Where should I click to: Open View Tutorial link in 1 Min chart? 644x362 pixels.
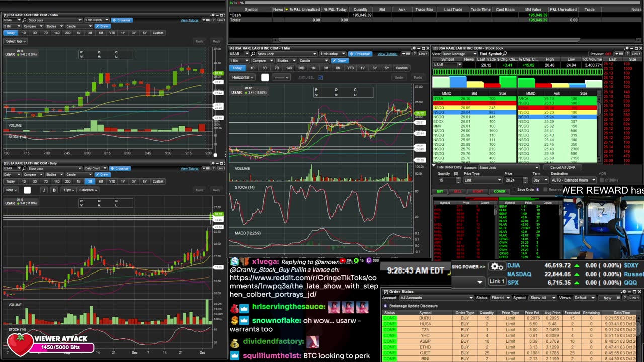click(387, 54)
